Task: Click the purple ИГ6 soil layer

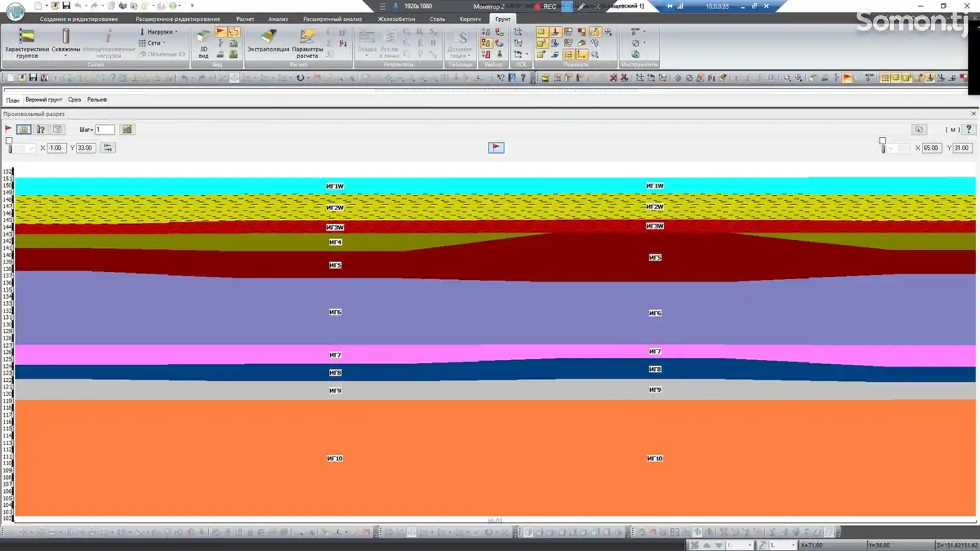Action: point(495,312)
